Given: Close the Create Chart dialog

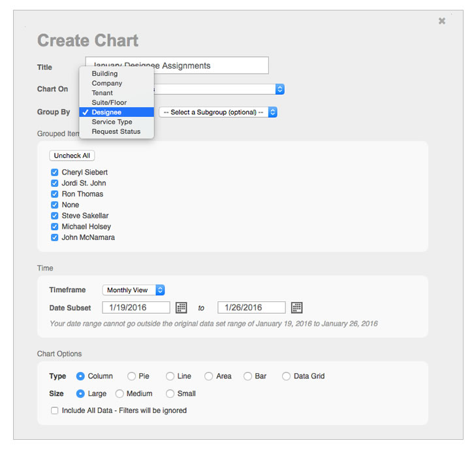Looking at the screenshot, I should click(x=442, y=21).
